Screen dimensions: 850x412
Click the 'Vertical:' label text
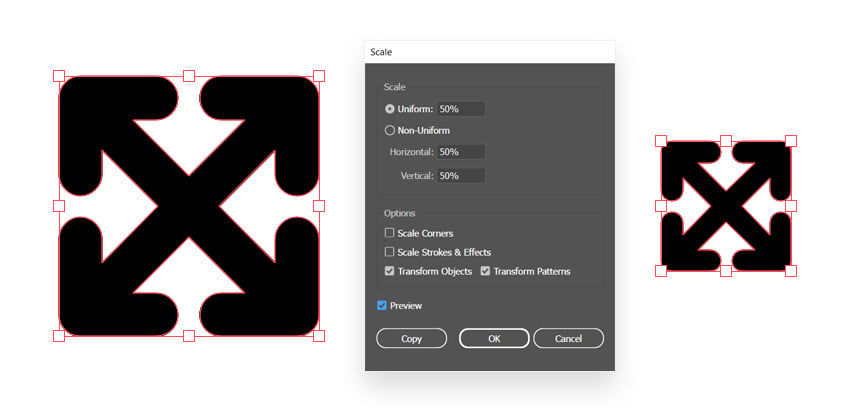click(x=417, y=176)
